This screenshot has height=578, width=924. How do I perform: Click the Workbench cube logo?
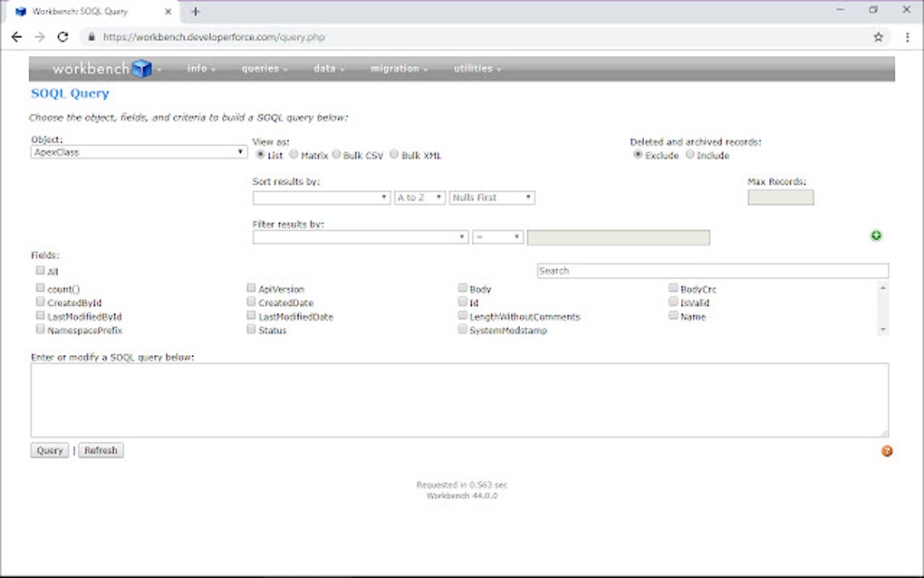click(x=140, y=68)
